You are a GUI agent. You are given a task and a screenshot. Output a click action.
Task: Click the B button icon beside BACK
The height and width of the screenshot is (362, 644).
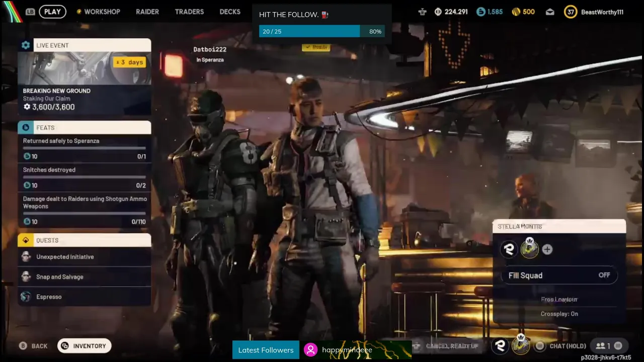pyautogui.click(x=23, y=346)
